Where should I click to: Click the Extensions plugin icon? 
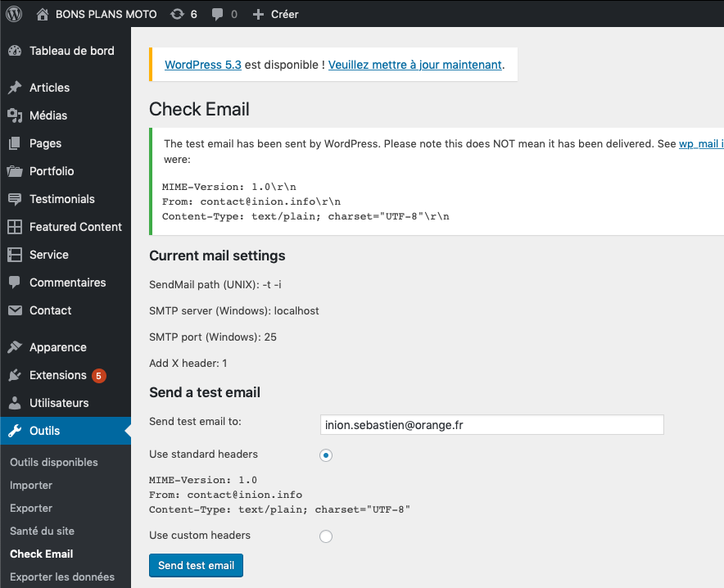pos(15,375)
